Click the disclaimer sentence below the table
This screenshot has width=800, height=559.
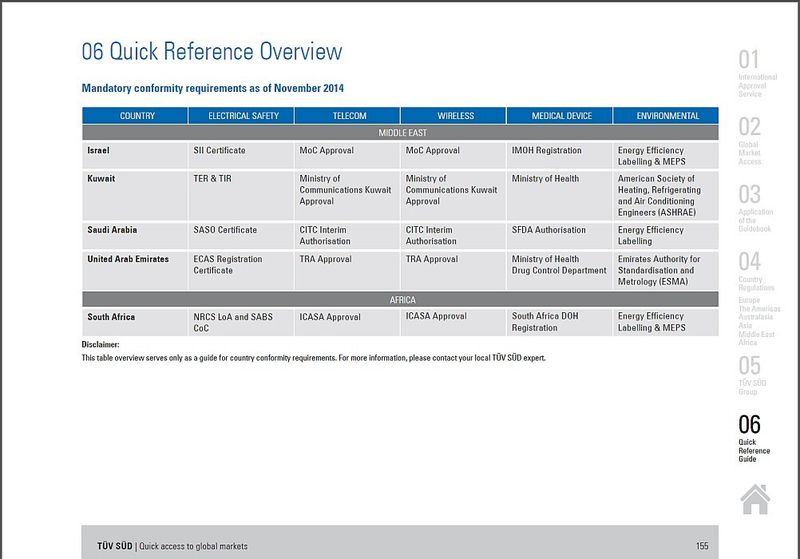click(x=313, y=358)
